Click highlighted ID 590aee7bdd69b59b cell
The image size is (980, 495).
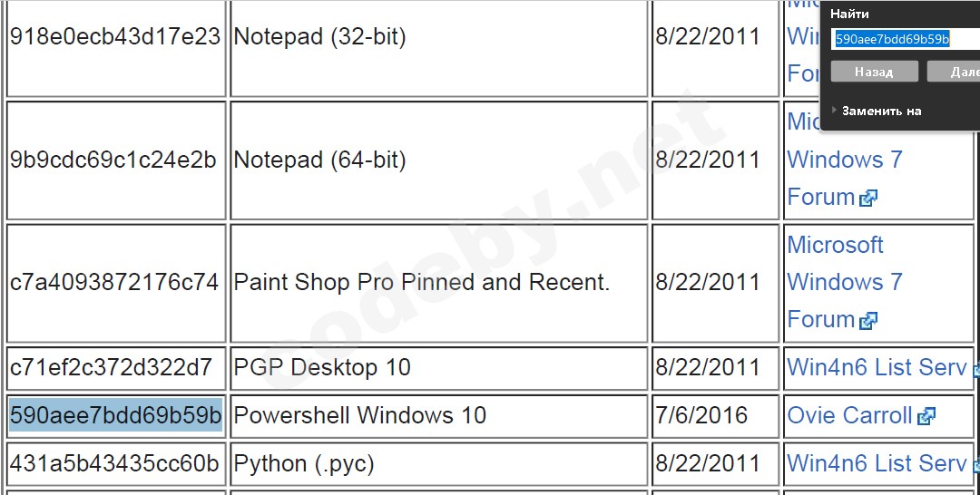[x=115, y=415]
